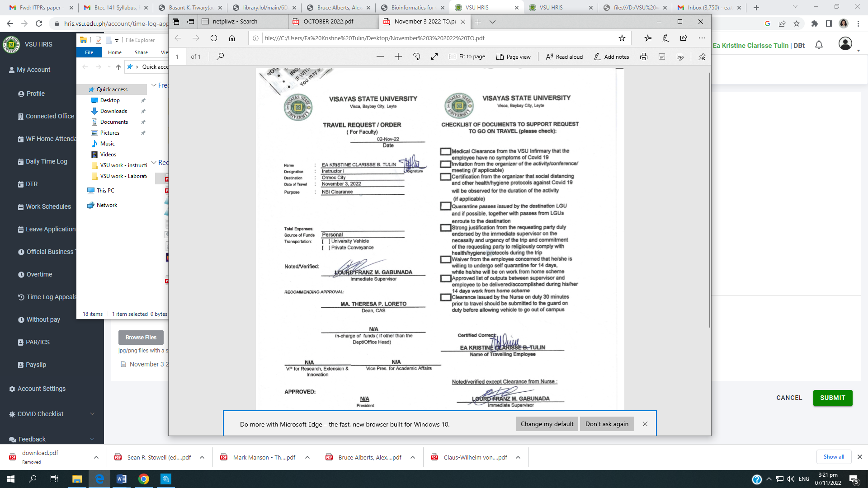Open the search magnifier in PDF toolbar

[x=220, y=56]
